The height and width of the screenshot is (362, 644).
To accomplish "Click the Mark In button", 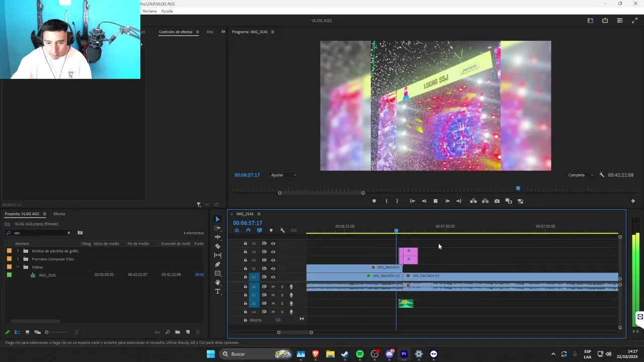I will (386, 201).
